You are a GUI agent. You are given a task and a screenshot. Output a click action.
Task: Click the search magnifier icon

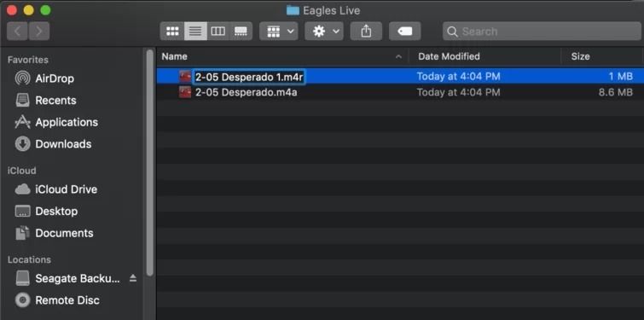coord(452,32)
